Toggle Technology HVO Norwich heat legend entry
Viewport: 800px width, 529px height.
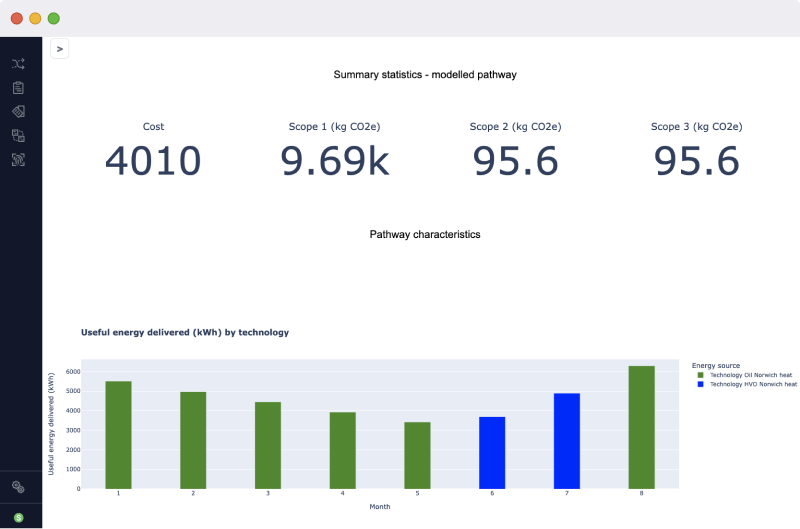tap(753, 384)
